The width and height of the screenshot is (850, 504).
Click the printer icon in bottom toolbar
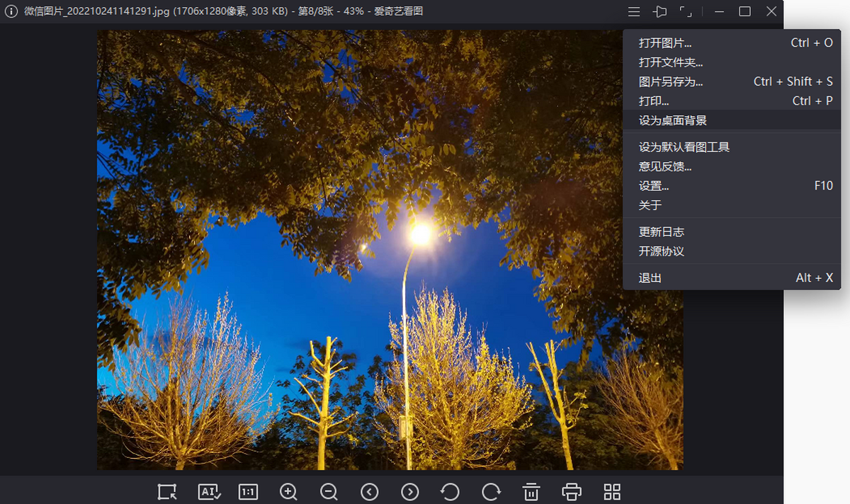[x=572, y=492]
